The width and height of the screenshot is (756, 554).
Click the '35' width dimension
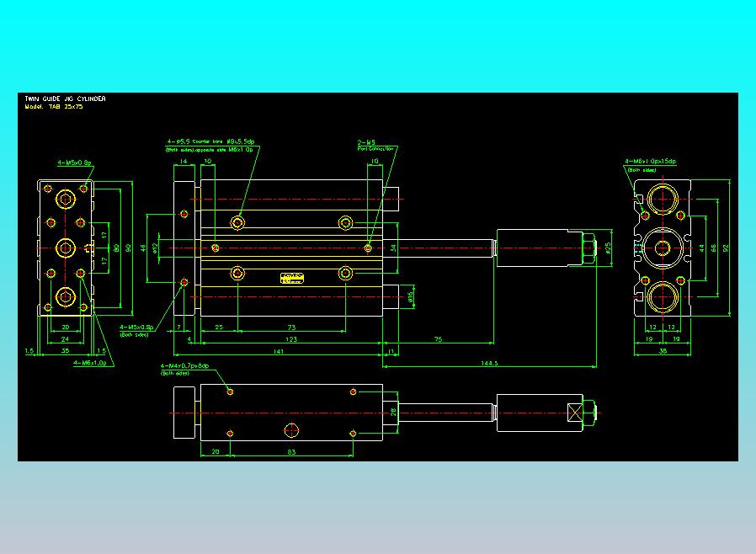(x=65, y=350)
